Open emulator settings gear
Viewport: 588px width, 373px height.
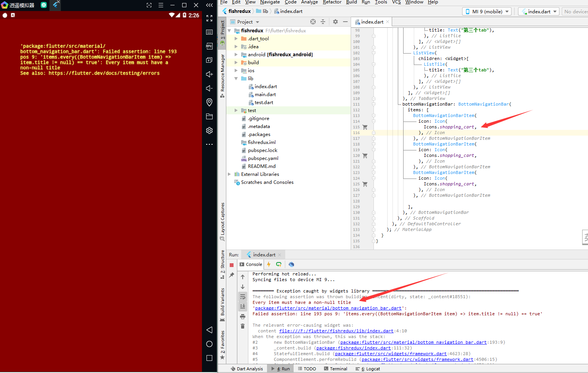[x=209, y=130]
